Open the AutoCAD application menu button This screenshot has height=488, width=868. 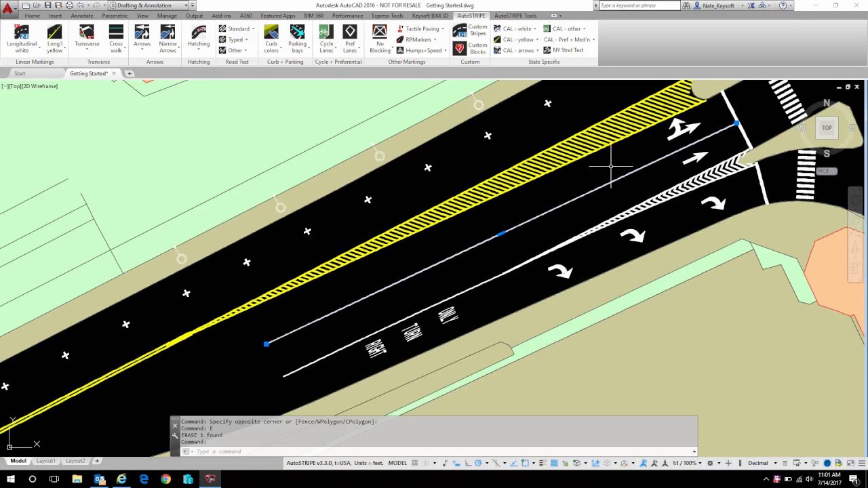point(7,9)
